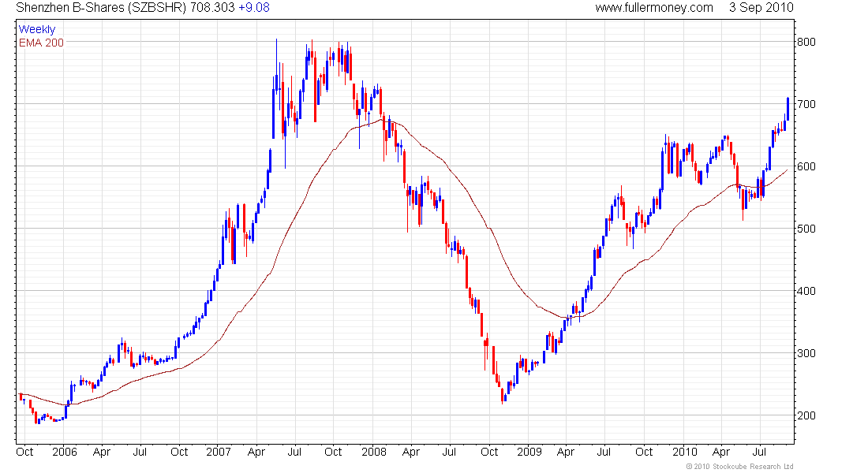Click the 700 price axis label
The width and height of the screenshot is (868, 473).
coord(806,104)
